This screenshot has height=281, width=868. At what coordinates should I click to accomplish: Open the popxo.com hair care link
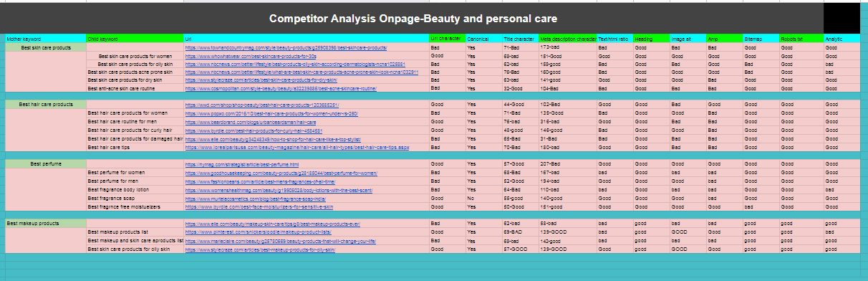coord(271,113)
